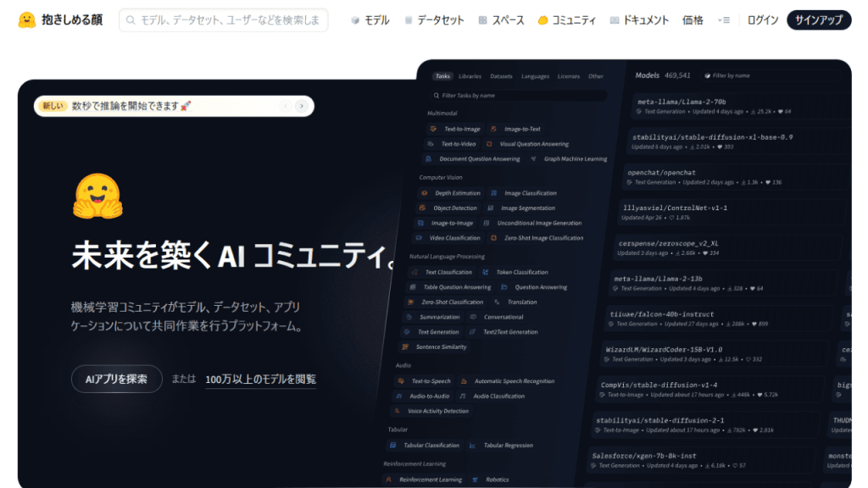The image size is (868, 488).
Task: Select the Summarization task
Action: 433,317
